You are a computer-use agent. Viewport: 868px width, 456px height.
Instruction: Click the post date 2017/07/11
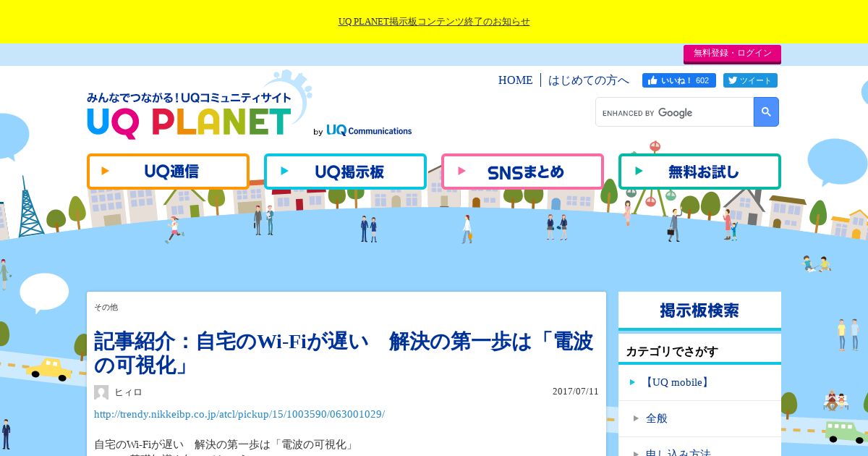(576, 392)
